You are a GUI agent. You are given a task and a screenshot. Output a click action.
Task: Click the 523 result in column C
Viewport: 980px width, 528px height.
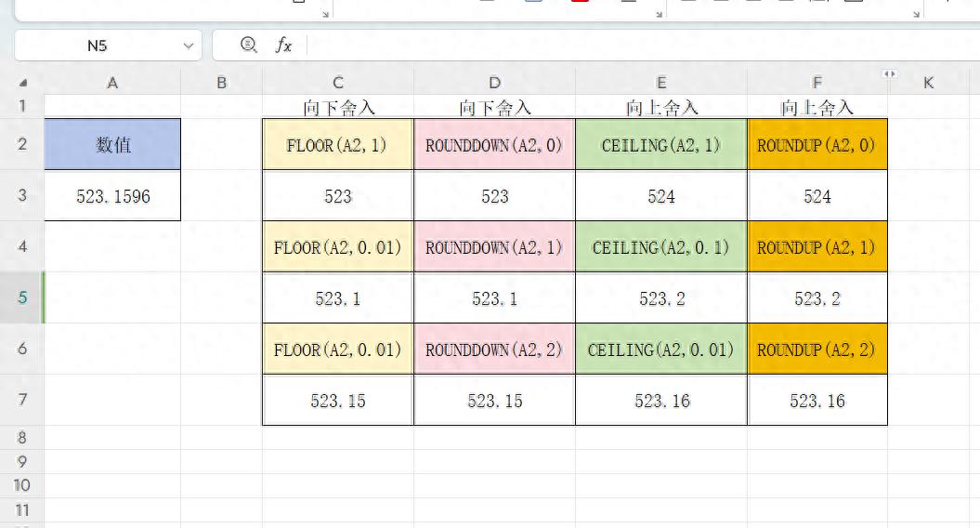pyautogui.click(x=338, y=195)
